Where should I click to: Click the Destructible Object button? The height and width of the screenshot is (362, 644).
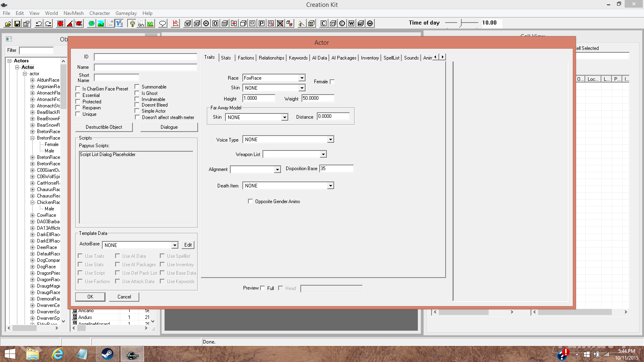(104, 127)
